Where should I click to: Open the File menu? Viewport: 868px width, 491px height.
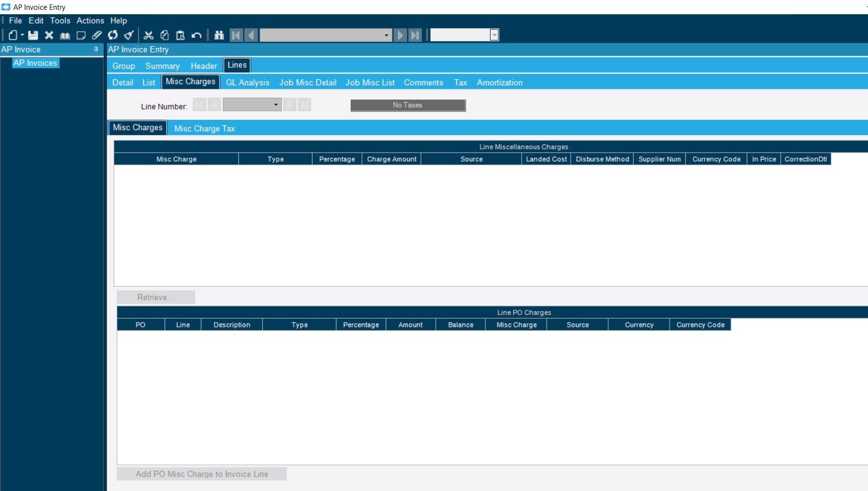pyautogui.click(x=15, y=21)
